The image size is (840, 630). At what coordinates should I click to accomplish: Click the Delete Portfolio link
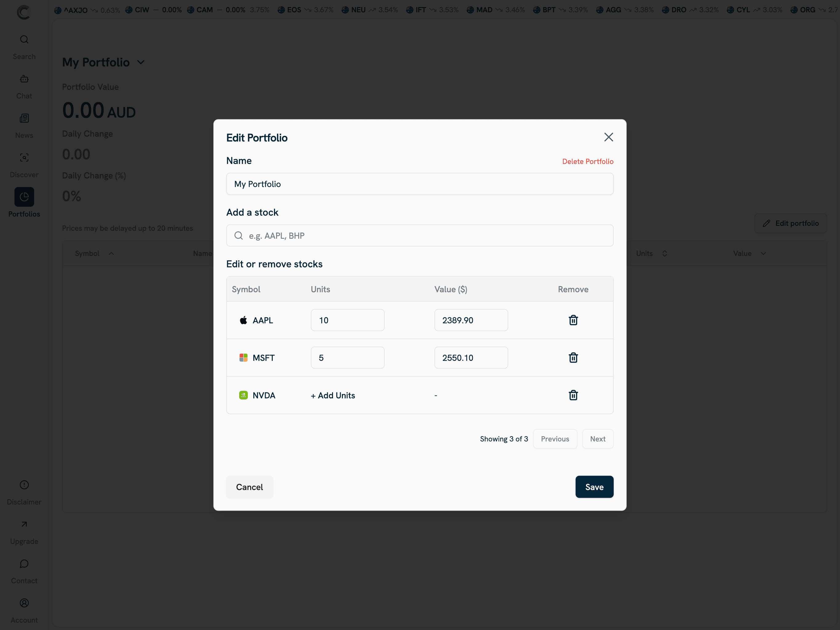point(588,161)
